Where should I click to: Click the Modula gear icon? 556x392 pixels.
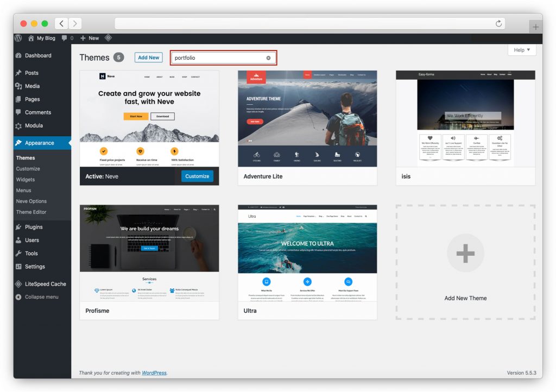coord(18,125)
